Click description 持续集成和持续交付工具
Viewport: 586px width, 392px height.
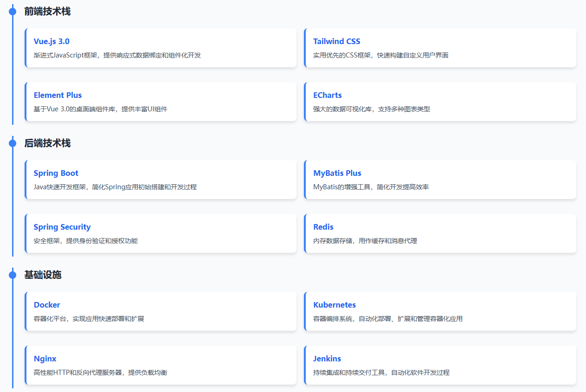[x=381, y=373]
